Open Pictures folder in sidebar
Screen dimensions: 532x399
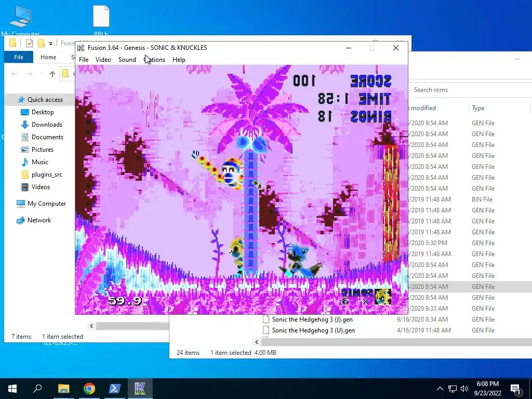(x=43, y=150)
